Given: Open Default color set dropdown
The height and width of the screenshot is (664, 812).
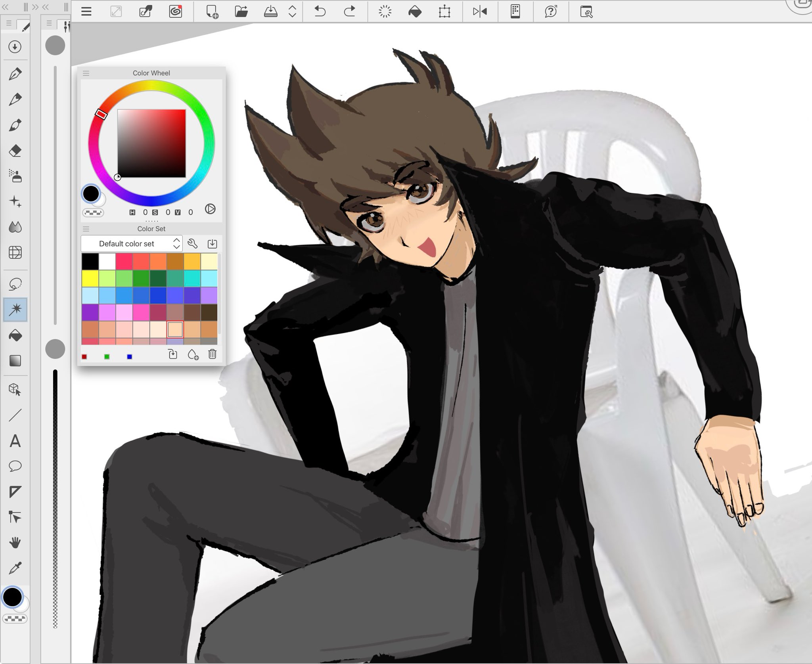Looking at the screenshot, I should [132, 243].
